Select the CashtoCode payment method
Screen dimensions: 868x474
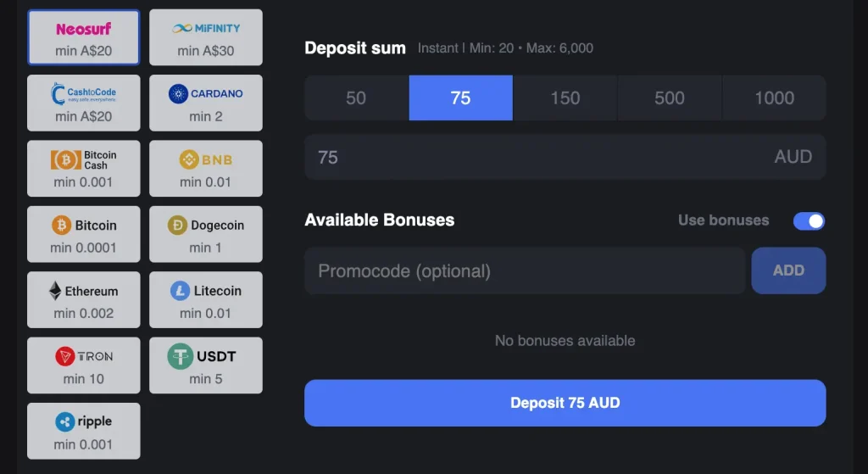(83, 103)
